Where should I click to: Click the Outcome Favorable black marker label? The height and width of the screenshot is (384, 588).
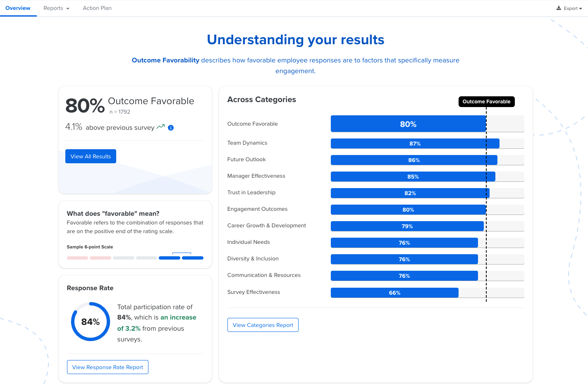(486, 102)
